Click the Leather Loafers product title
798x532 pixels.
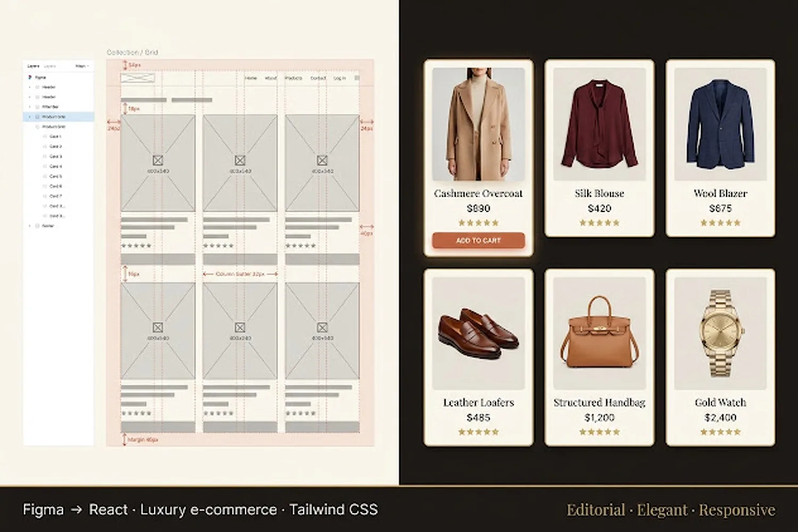coord(478,403)
